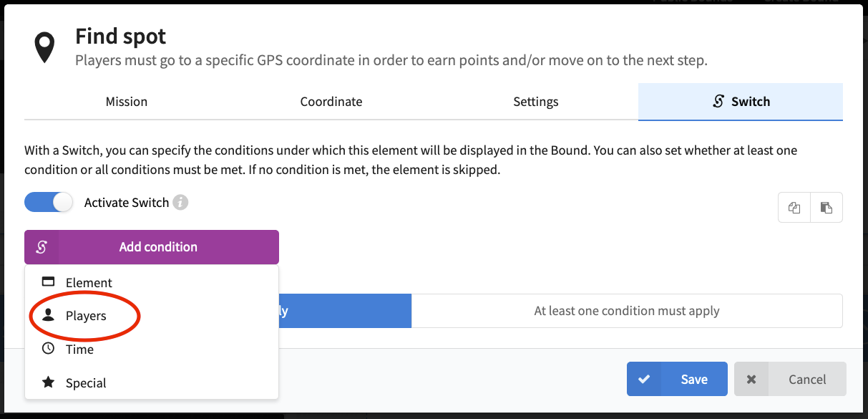868x419 pixels.
Task: Click the clock icon next to Time
Action: 48,349
